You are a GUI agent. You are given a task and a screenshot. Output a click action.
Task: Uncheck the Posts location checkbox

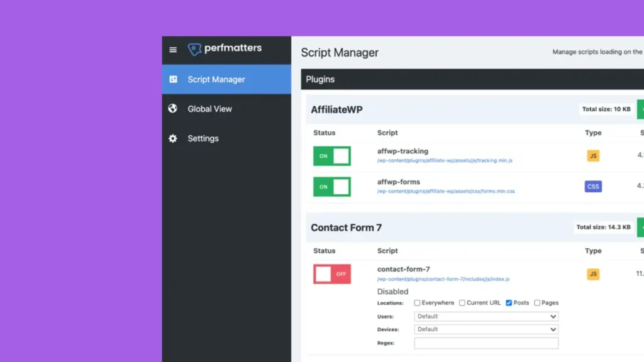point(509,303)
